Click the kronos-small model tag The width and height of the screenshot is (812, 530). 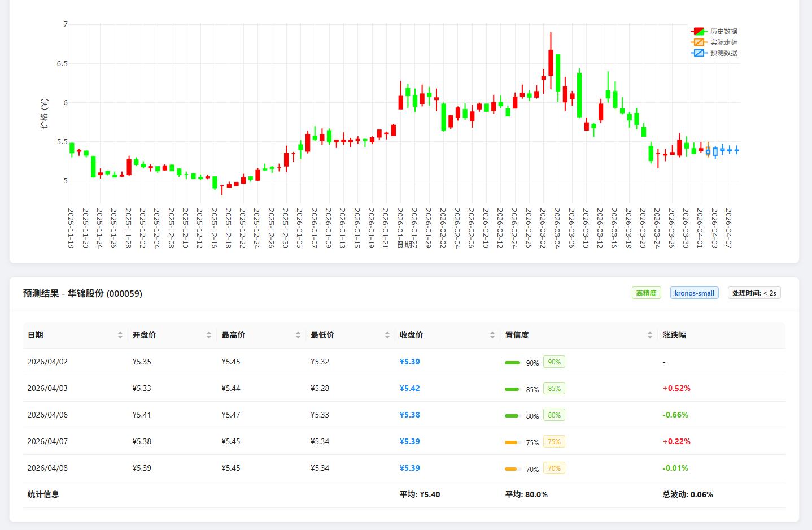point(694,293)
